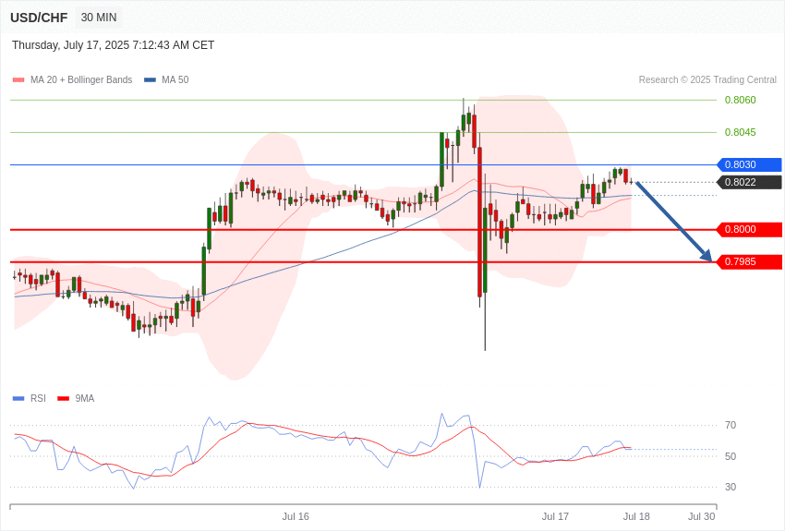Click the MA 50 legend label

tap(175, 80)
